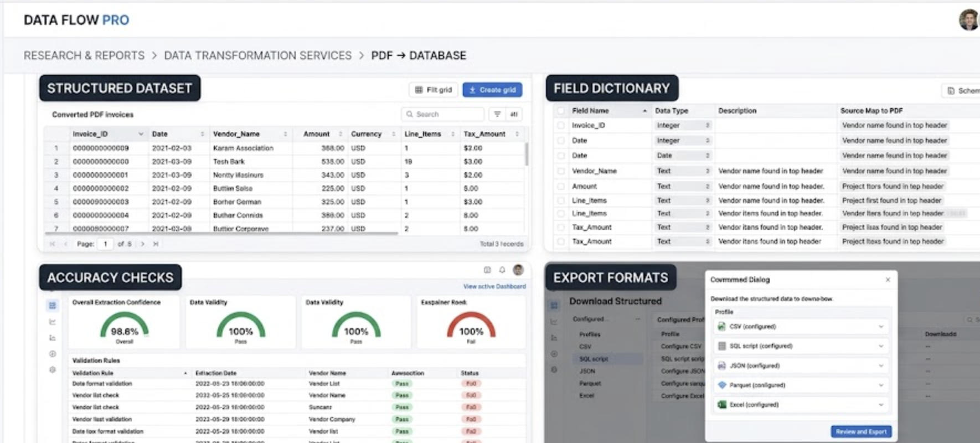Open the Research & Reports breadcrumb

tap(84, 55)
